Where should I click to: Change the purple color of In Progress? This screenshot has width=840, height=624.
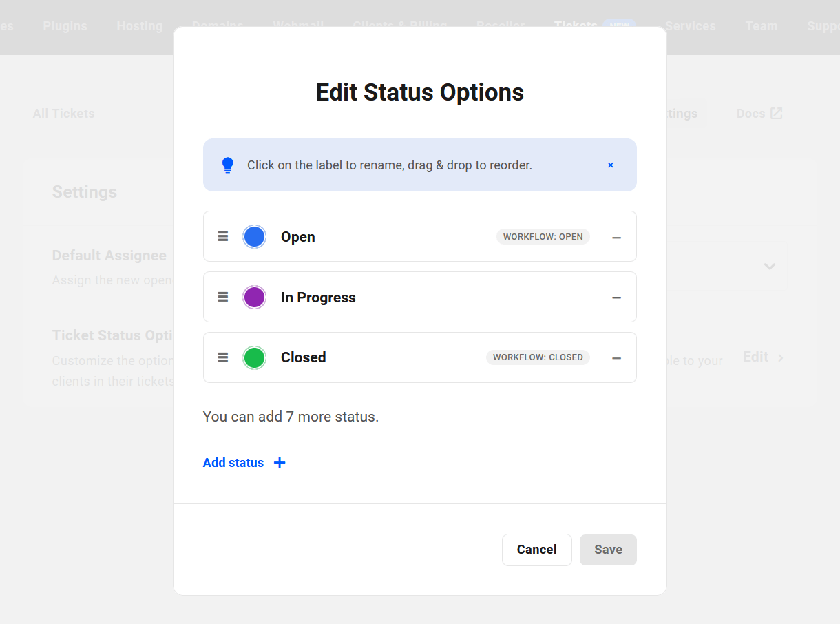(x=254, y=297)
